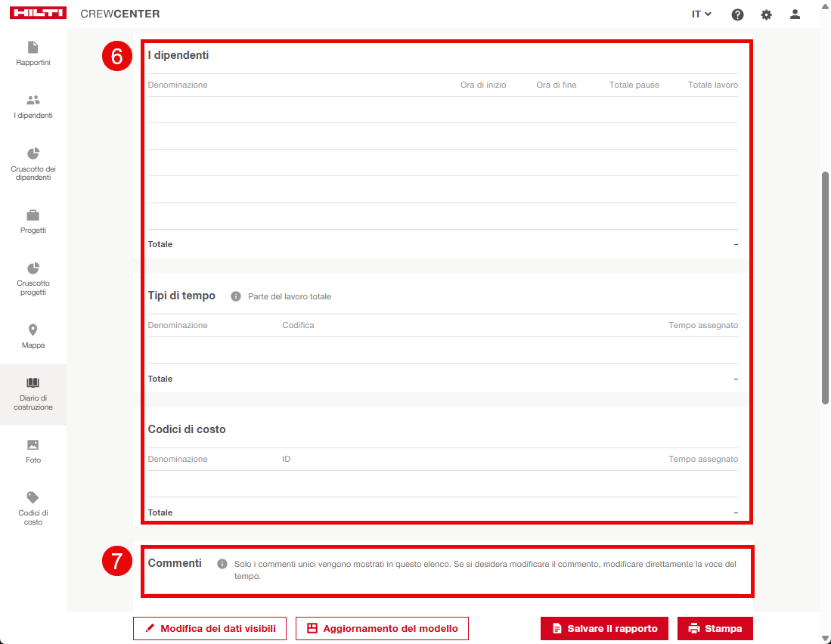Image resolution: width=831 pixels, height=644 pixels.
Task: Open the Foto image icon
Action: click(x=33, y=445)
